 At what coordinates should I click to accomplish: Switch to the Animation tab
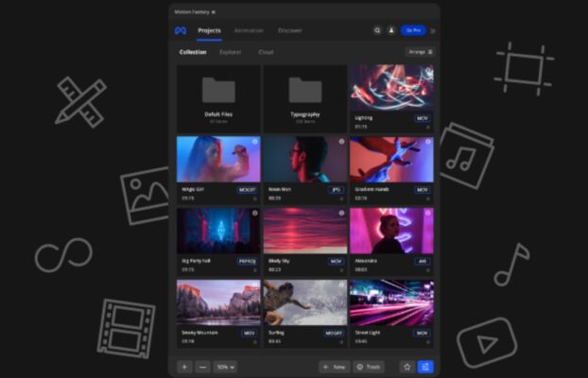249,30
